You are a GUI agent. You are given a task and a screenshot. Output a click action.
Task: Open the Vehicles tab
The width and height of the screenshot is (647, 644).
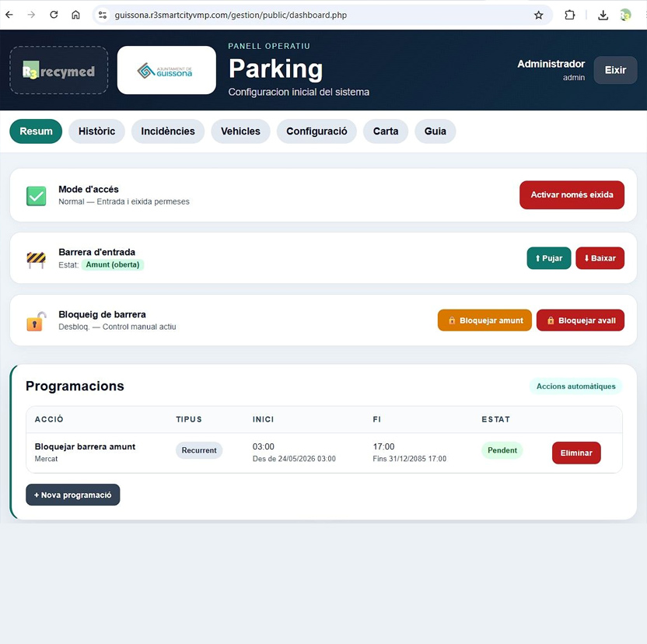point(240,131)
